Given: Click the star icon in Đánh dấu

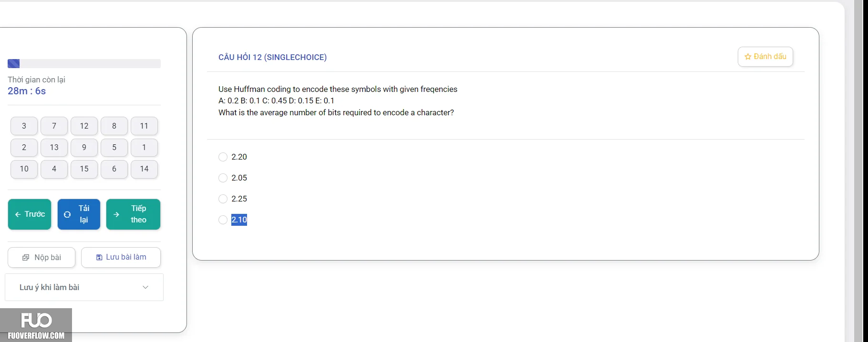Looking at the screenshot, I should [748, 57].
